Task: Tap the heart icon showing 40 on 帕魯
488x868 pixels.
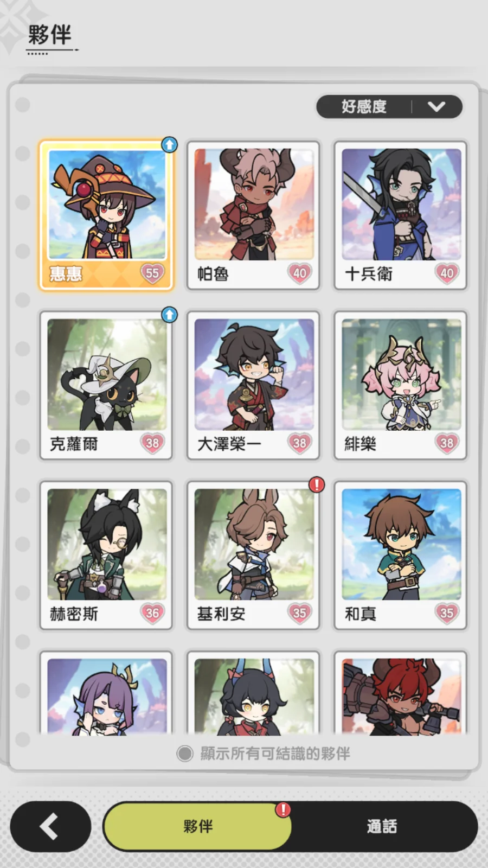Action: click(x=300, y=273)
